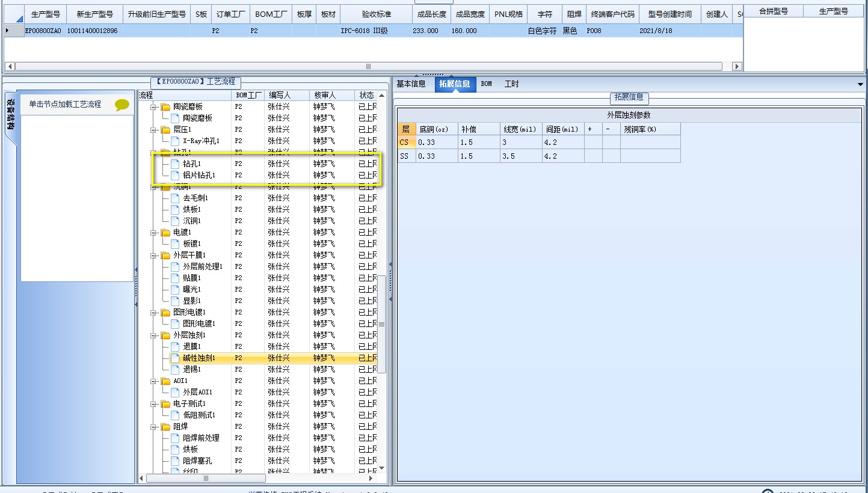Click the document icon of 板镀1

point(175,243)
